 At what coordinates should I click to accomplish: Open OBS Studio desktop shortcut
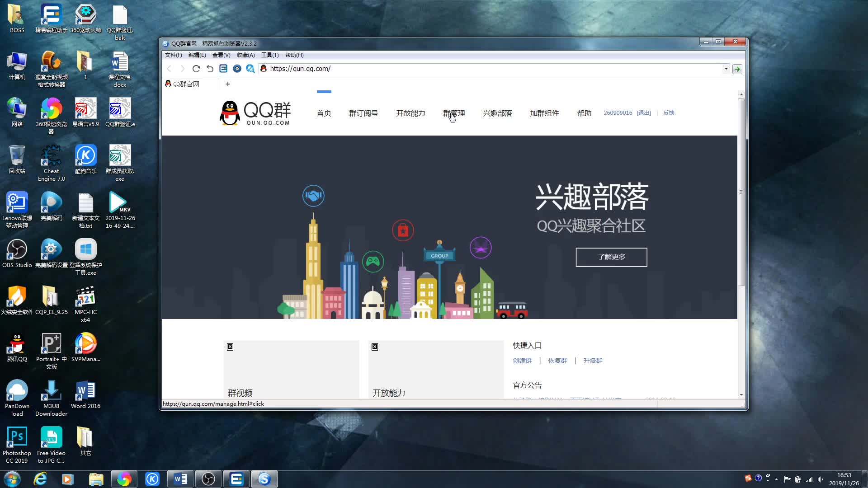point(17,253)
